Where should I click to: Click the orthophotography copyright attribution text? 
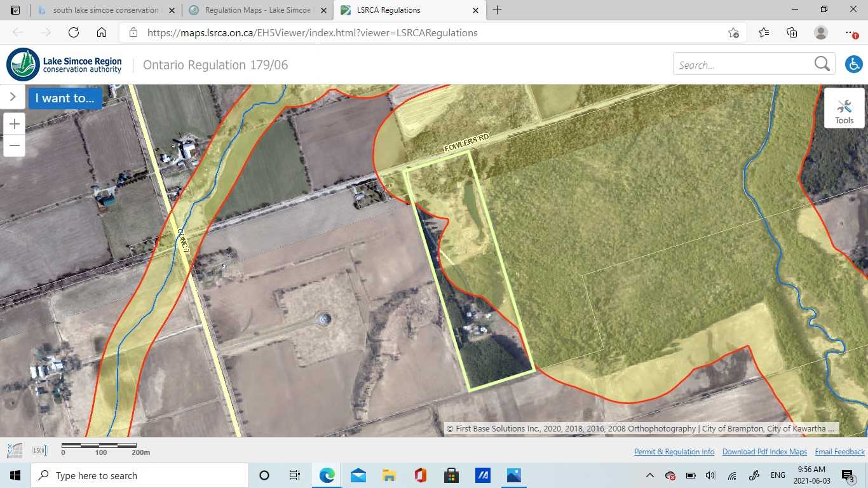(641, 429)
